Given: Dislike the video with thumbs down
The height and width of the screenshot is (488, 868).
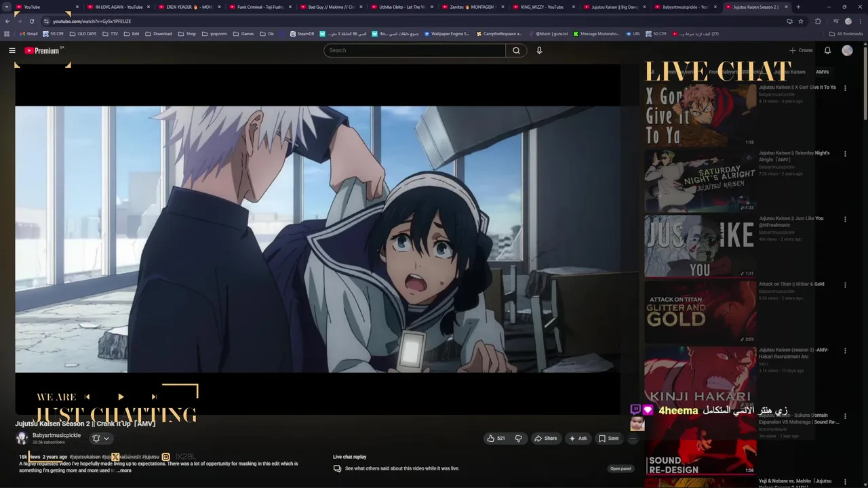Looking at the screenshot, I should pyautogui.click(x=519, y=439).
